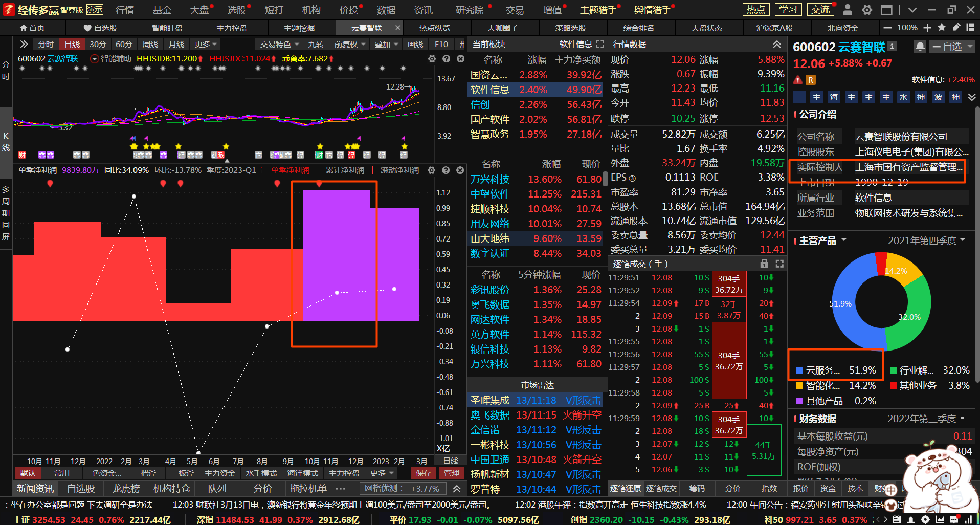Close the 单季净利润 indicator panel
This screenshot has height=525, width=980.
pyautogui.click(x=460, y=170)
